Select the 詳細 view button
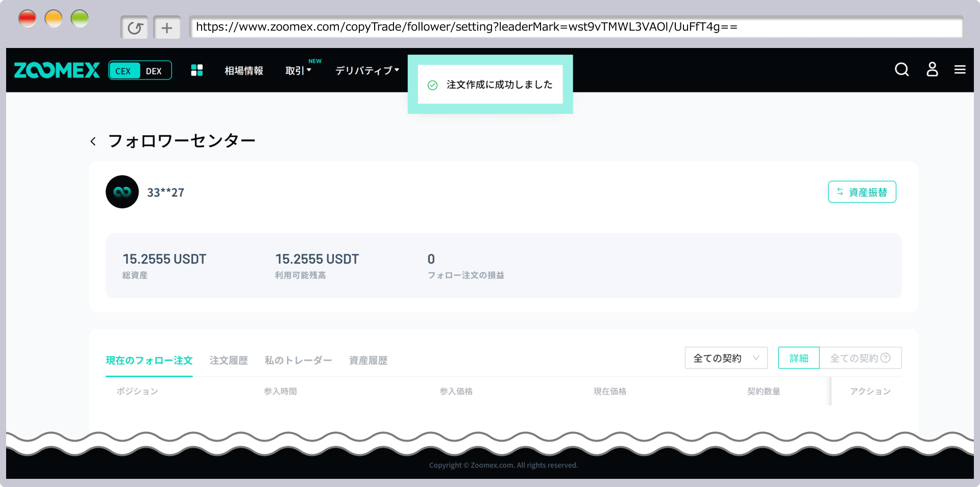This screenshot has height=487, width=980. pyautogui.click(x=799, y=358)
